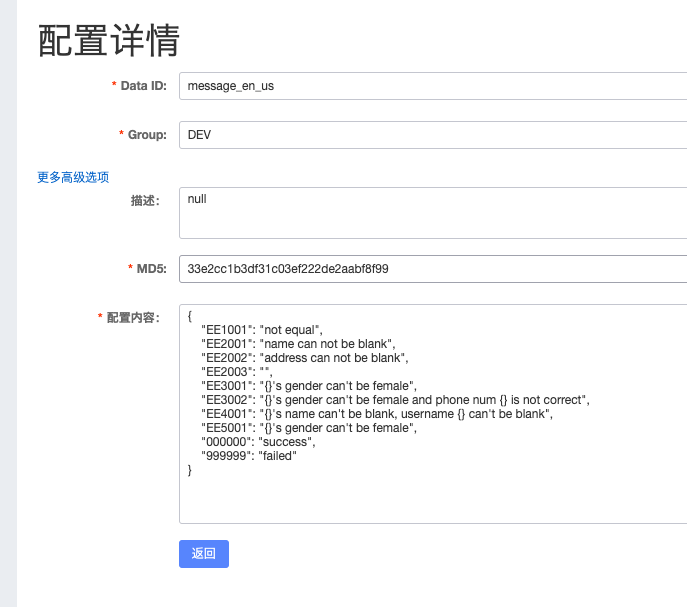Click the EE3002 phone num line
687x607 pixels.
395,400
